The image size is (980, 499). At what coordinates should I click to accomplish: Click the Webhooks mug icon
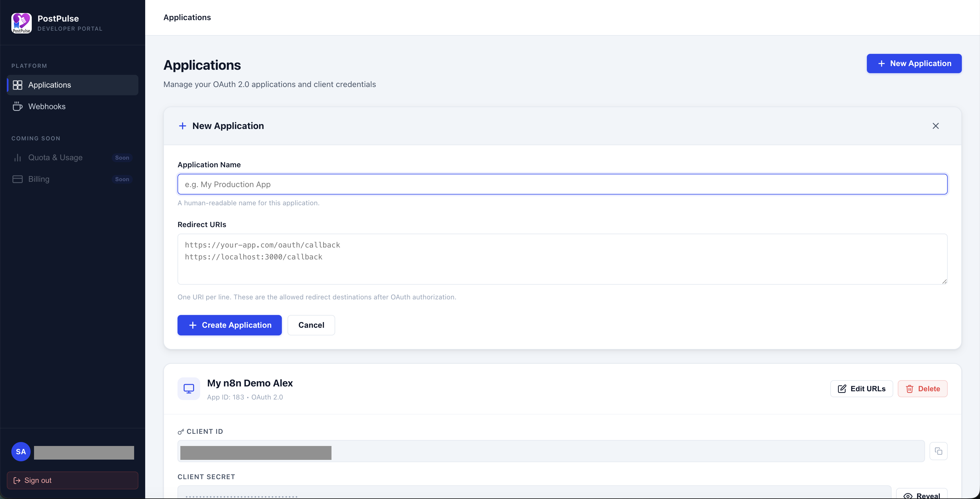click(18, 107)
